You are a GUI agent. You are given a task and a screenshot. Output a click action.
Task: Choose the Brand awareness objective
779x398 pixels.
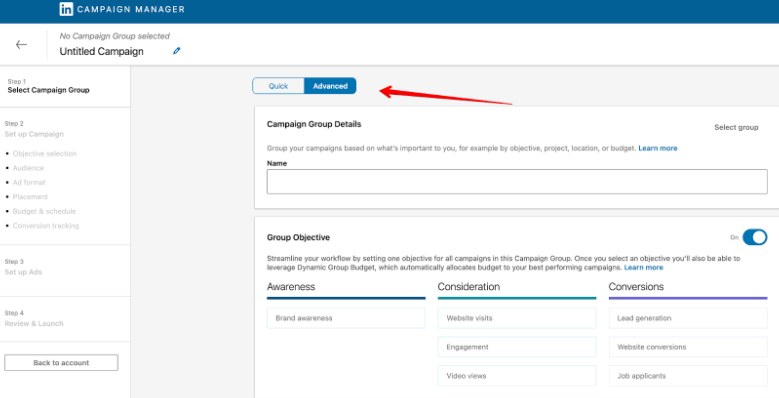346,318
